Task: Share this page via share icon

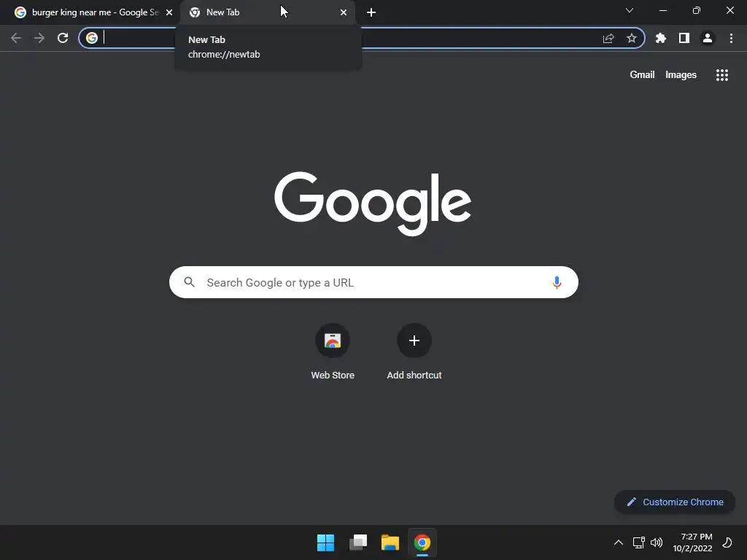Action: (x=608, y=38)
